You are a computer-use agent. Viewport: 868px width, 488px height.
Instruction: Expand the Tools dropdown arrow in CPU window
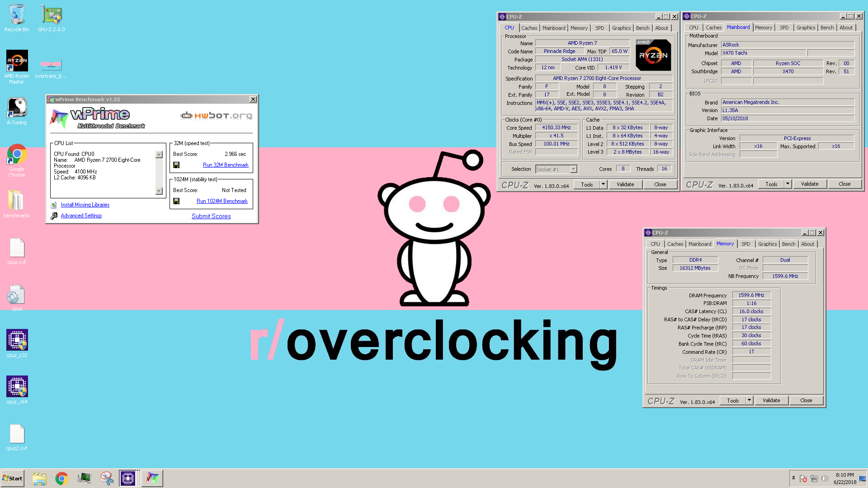click(x=603, y=184)
